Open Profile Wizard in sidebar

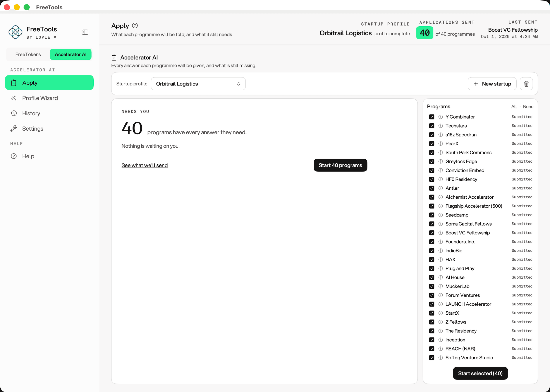49,98
